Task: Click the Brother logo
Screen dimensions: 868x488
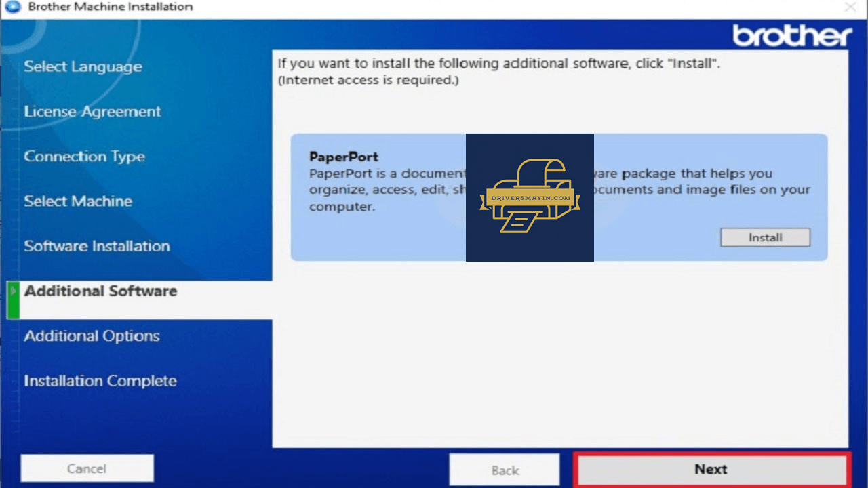Action: pos(792,35)
